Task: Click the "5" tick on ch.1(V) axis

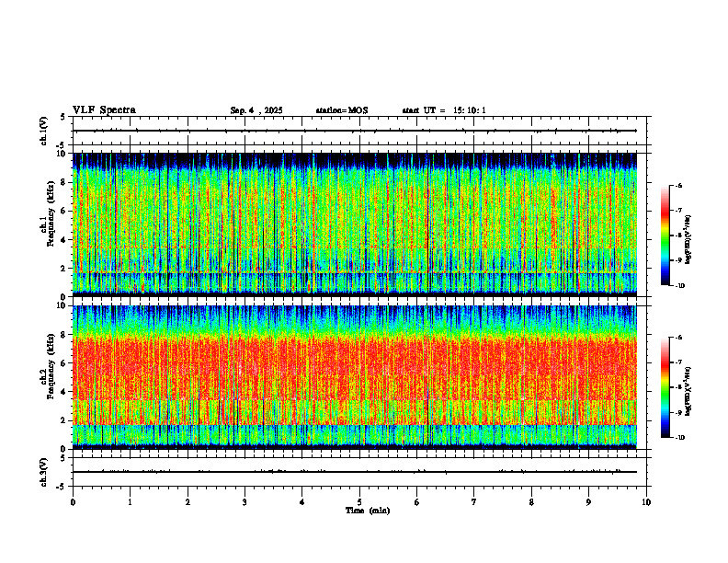Action: 63,117
